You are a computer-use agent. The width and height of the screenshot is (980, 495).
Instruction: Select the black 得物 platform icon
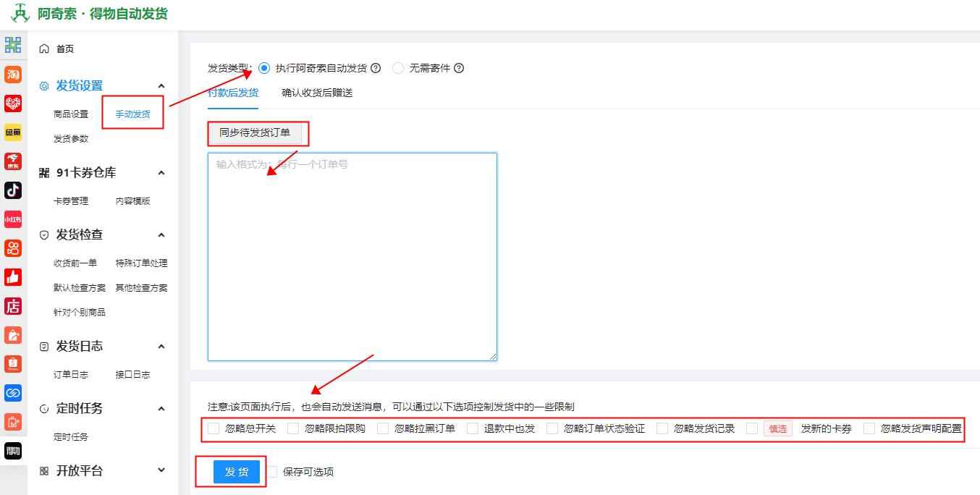(13, 451)
